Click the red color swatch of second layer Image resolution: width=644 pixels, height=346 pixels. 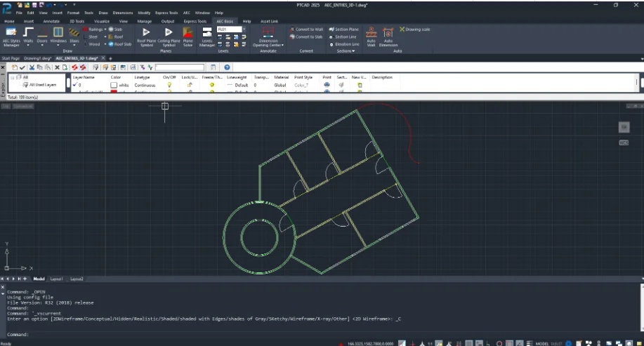tap(114, 91)
